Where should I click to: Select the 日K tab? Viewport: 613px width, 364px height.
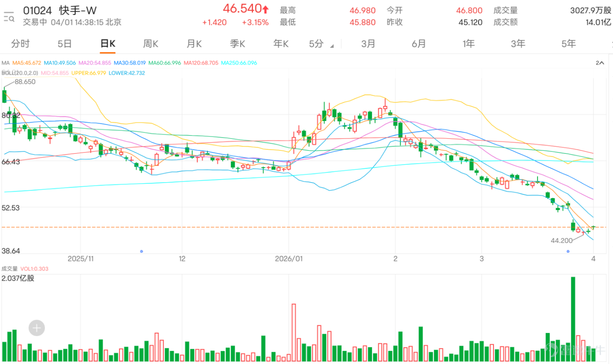pos(108,44)
